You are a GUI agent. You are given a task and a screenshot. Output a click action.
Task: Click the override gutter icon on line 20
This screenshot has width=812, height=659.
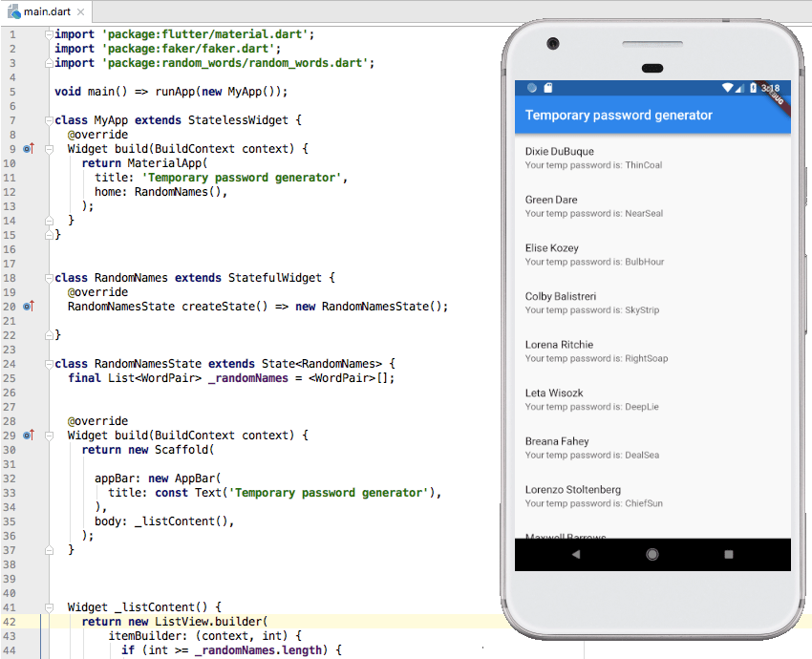click(29, 306)
